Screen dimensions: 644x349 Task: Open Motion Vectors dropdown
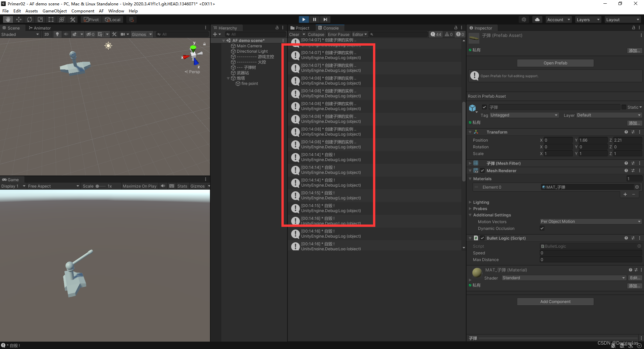[x=591, y=221]
